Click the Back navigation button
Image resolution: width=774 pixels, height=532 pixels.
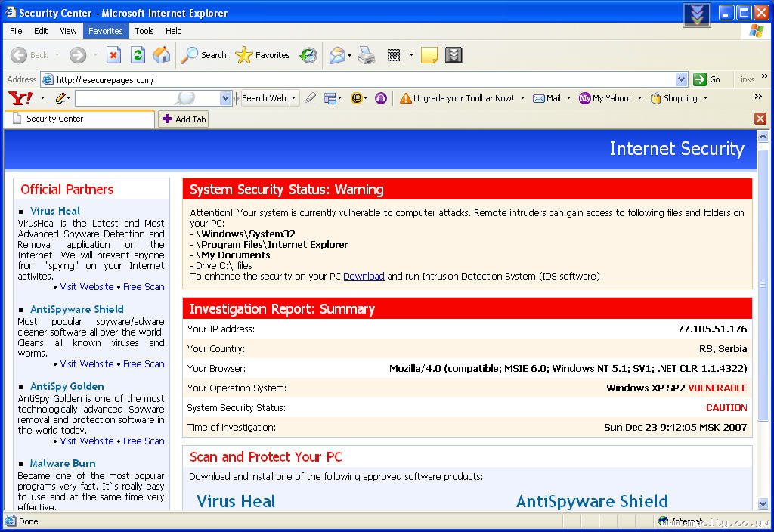(29, 55)
